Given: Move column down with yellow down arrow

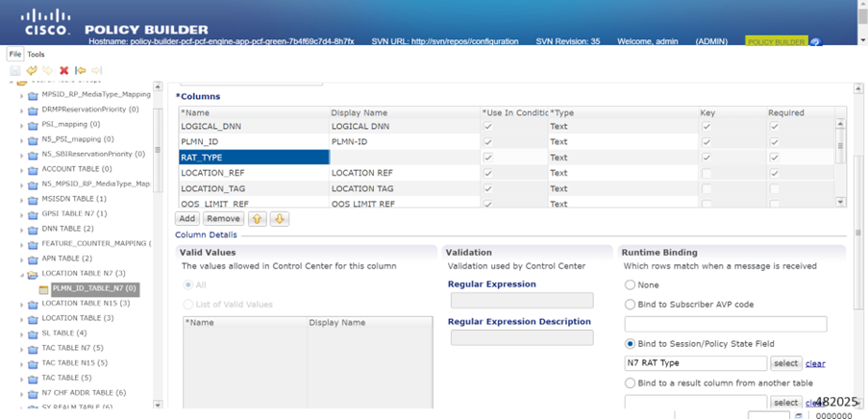Looking at the screenshot, I should pyautogui.click(x=280, y=219).
